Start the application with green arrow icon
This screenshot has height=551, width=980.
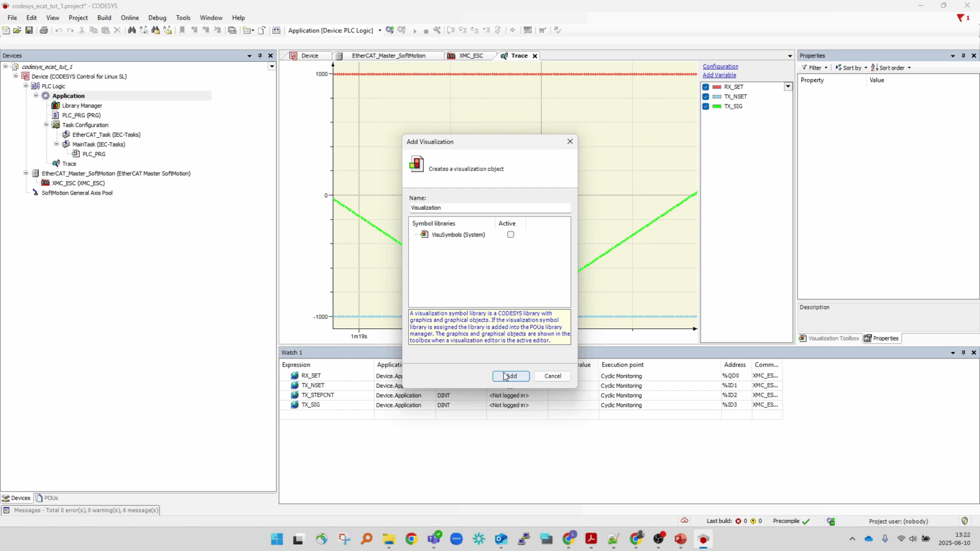pos(415,30)
